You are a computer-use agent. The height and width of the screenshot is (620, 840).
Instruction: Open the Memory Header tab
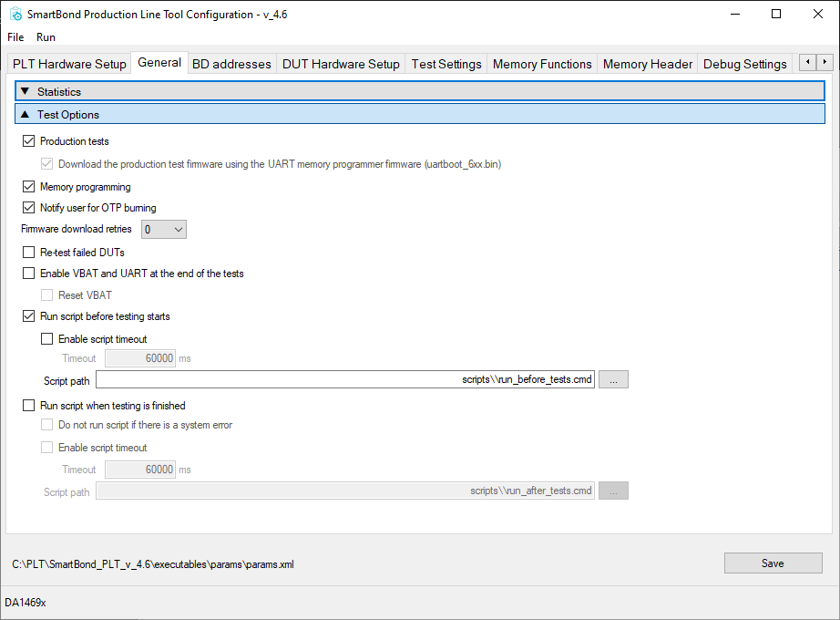pyautogui.click(x=648, y=64)
